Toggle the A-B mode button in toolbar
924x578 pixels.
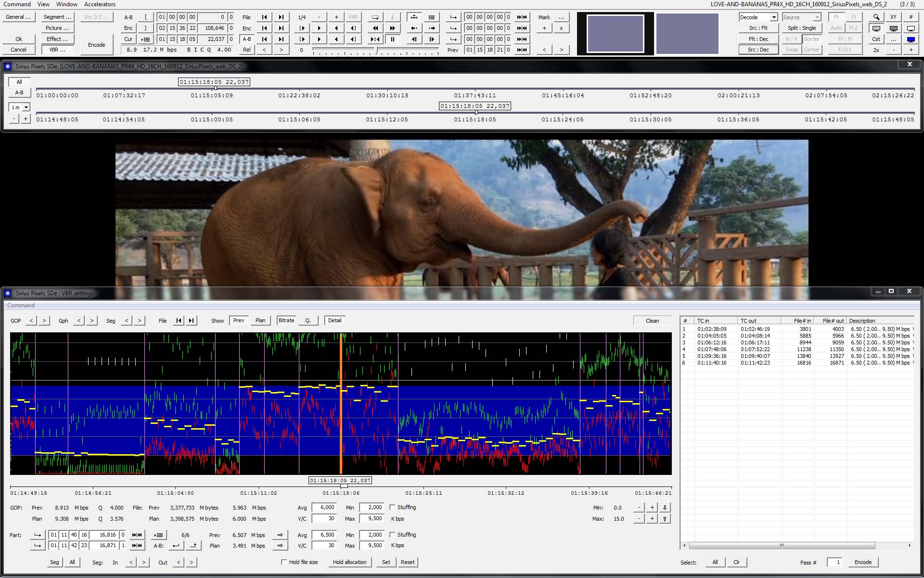(246, 39)
